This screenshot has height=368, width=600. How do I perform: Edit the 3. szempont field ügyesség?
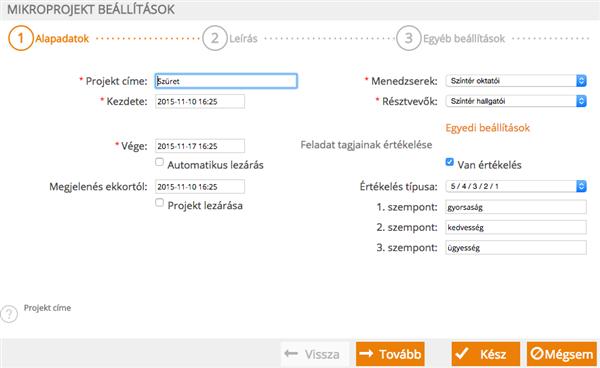coord(516,248)
